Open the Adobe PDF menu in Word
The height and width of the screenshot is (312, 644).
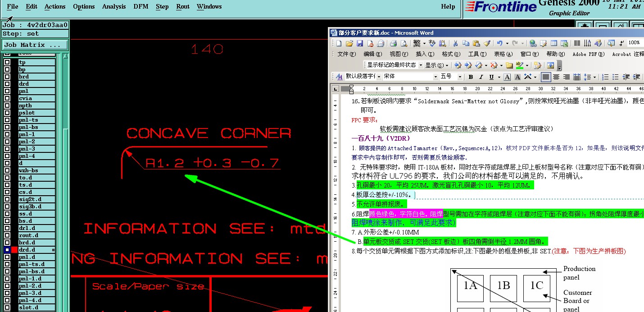click(x=588, y=54)
